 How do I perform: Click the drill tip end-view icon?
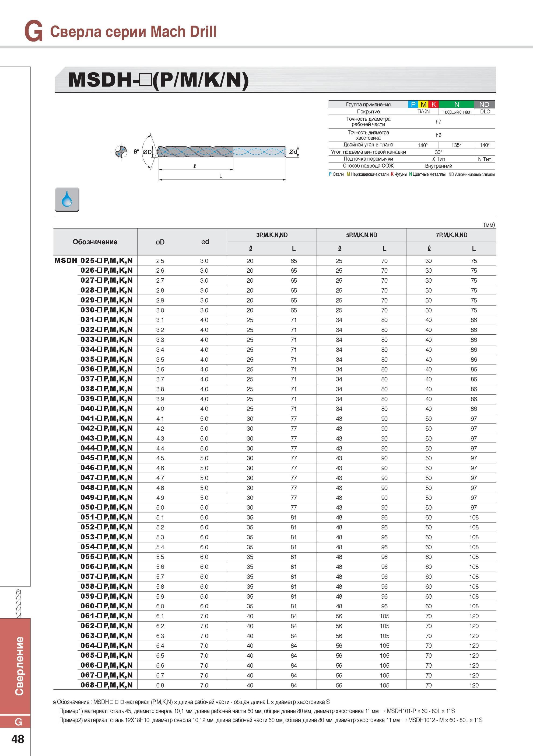point(121,152)
